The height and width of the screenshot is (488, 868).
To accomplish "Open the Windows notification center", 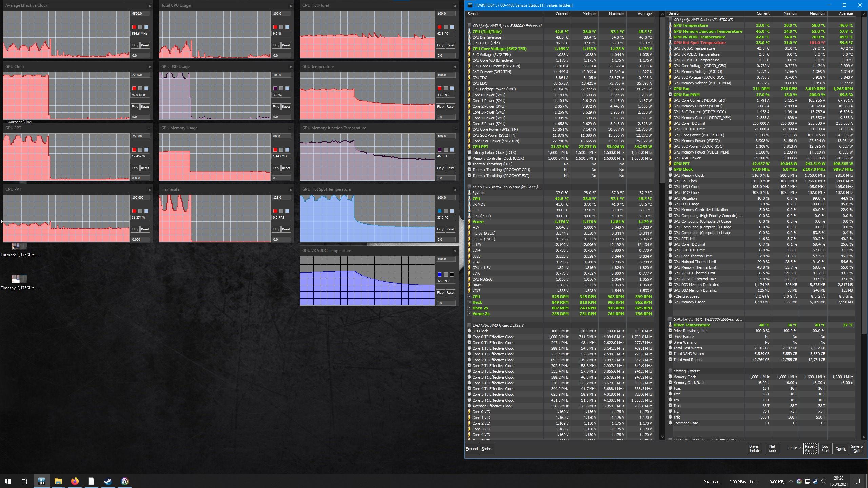I will [x=857, y=481].
